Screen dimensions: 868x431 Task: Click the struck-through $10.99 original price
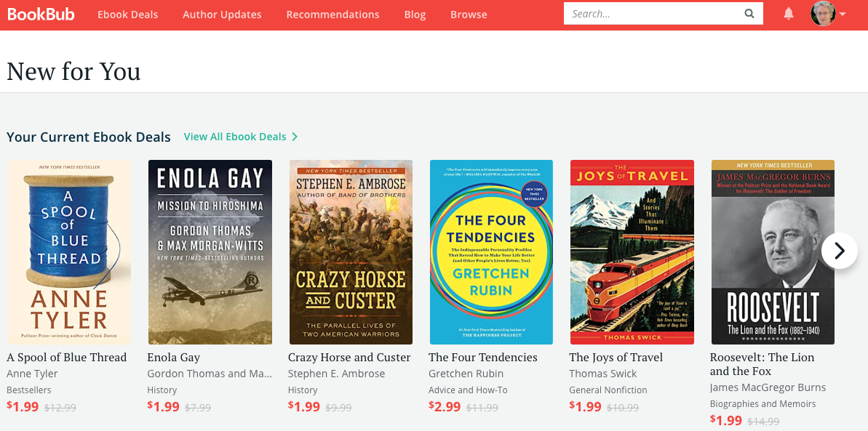pos(623,408)
